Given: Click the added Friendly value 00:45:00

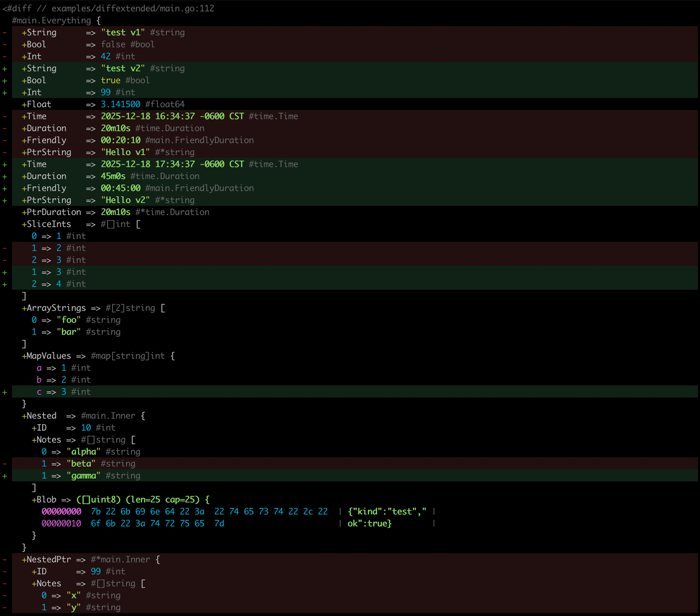Looking at the screenshot, I should click(x=120, y=188).
